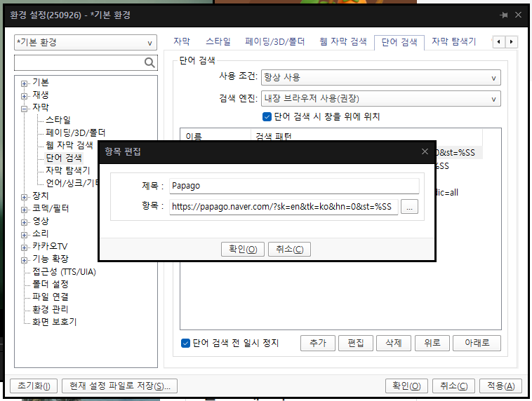Select 자막 탐색기 in the settings tree
Image resolution: width=532 pixels, height=401 pixels.
[x=68, y=170]
